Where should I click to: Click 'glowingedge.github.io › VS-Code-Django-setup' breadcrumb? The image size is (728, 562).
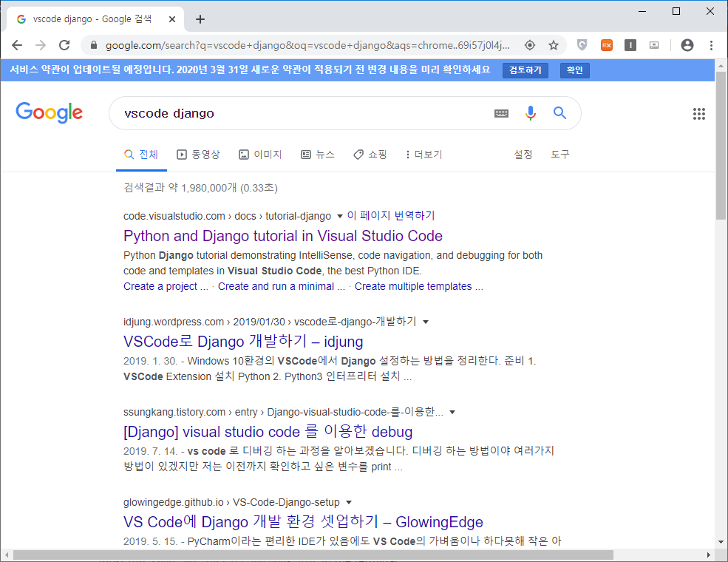pos(231,503)
